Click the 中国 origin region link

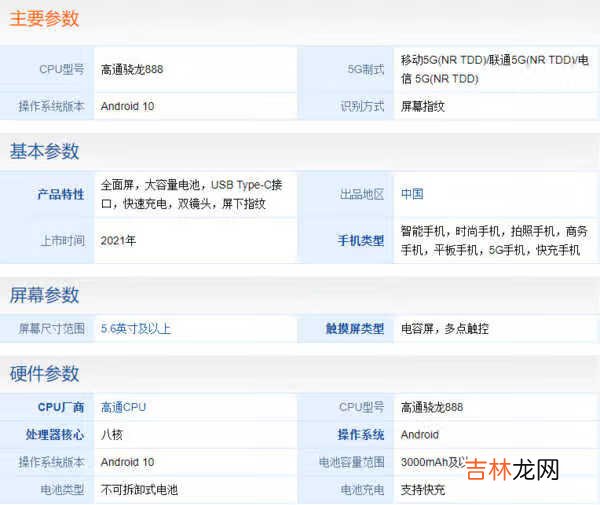(x=412, y=194)
